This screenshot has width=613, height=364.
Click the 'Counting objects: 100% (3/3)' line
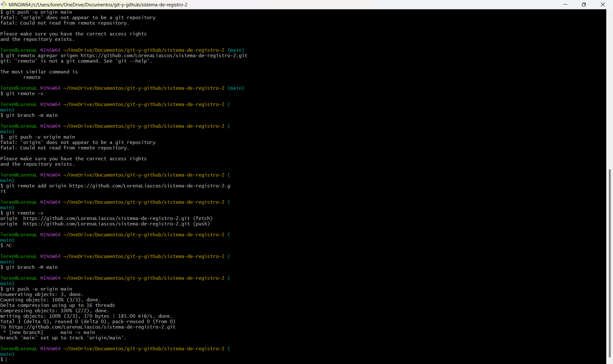pyautogui.click(x=50, y=300)
